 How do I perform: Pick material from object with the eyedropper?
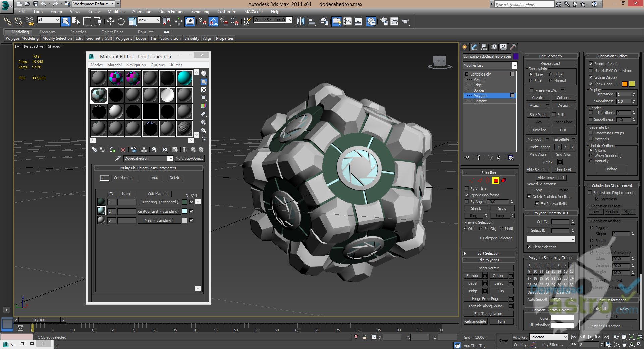(118, 158)
